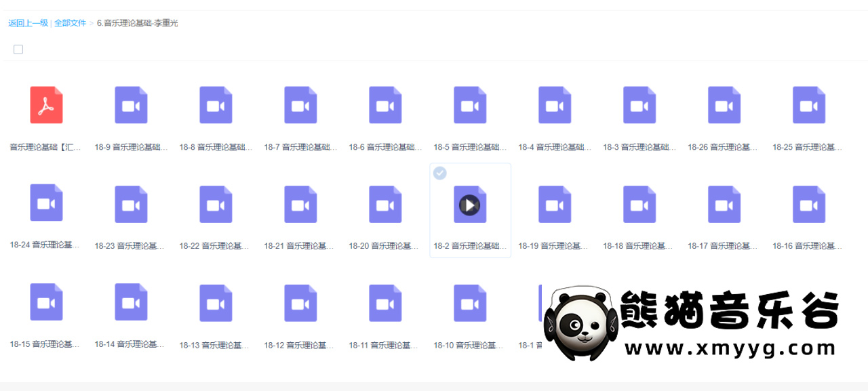Open video file icon 18-10 音乐理论基
Image resolution: width=868 pixels, height=391 pixels.
[x=470, y=303]
